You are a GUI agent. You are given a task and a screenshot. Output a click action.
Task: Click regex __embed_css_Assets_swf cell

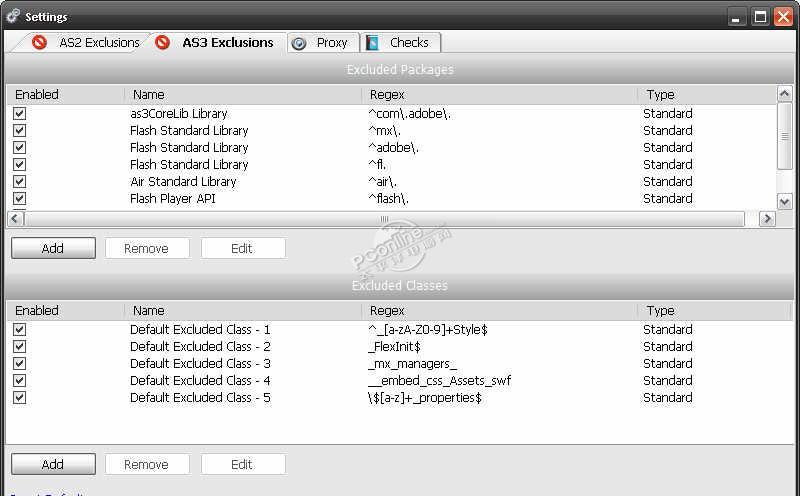[x=439, y=380]
